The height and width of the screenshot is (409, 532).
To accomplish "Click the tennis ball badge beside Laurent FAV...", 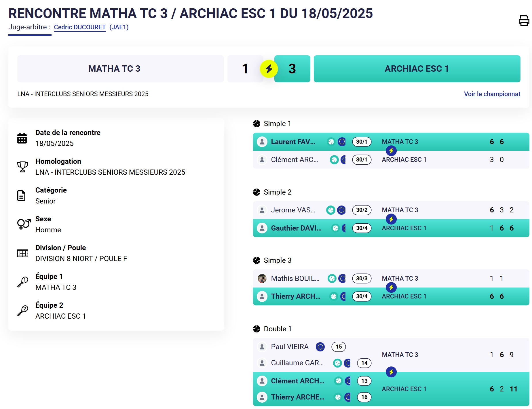I will (x=331, y=142).
